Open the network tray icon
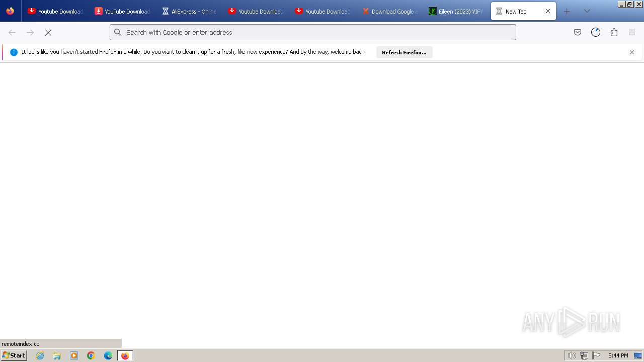This screenshot has width=644, height=362. click(x=584, y=355)
